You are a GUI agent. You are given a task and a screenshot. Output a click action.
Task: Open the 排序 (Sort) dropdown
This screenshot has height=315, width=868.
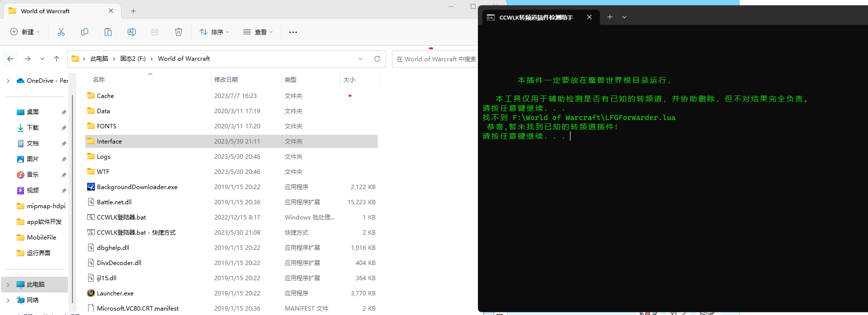[214, 32]
